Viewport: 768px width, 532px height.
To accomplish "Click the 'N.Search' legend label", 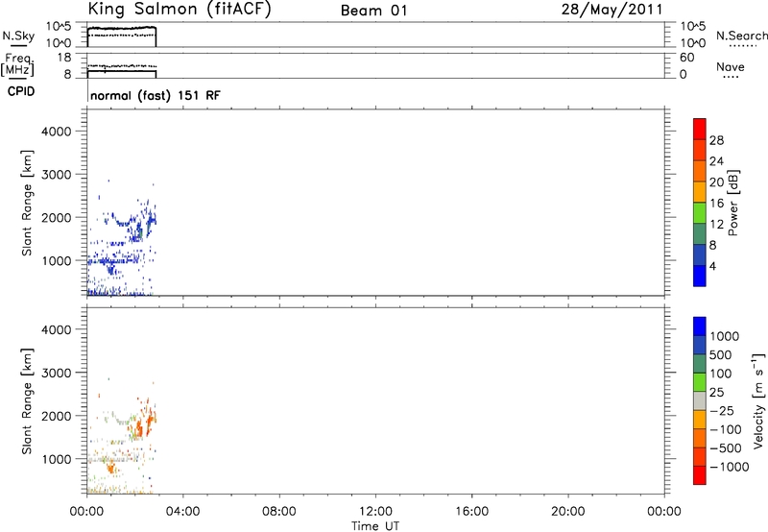I will [x=741, y=36].
